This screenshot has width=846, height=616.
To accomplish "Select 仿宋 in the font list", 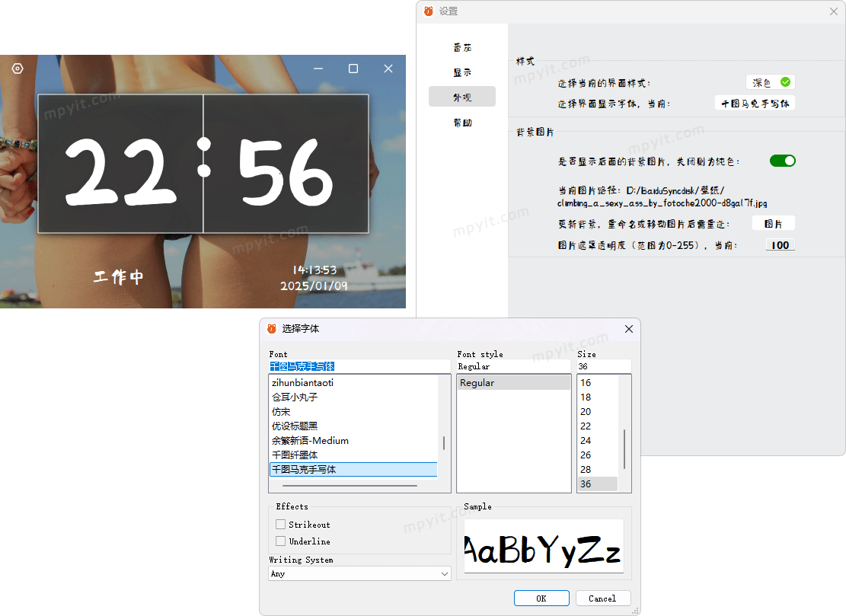I will click(353, 412).
